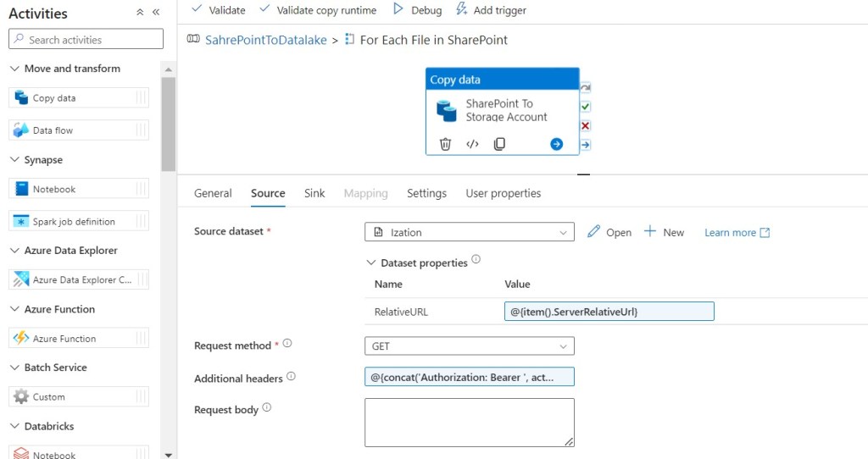The image size is (868, 459).
Task: Open the Source dataset dropdown
Action: click(x=469, y=232)
